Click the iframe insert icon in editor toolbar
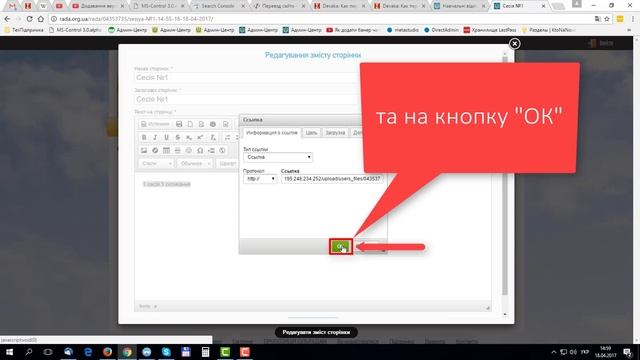This screenshot has height=360, width=640. coord(222,151)
